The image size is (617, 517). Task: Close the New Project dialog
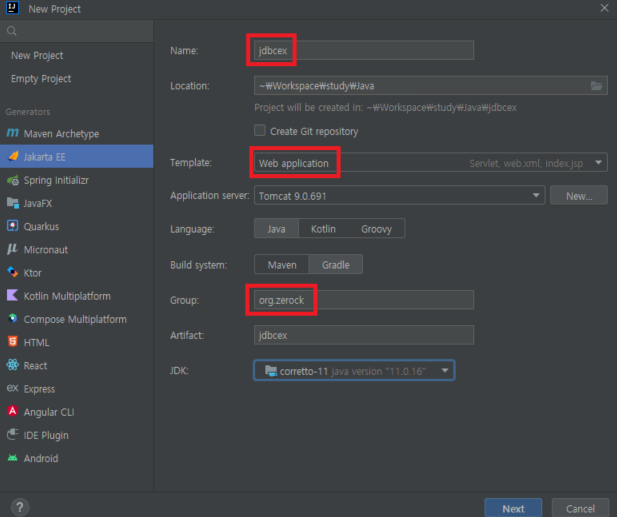click(x=604, y=8)
